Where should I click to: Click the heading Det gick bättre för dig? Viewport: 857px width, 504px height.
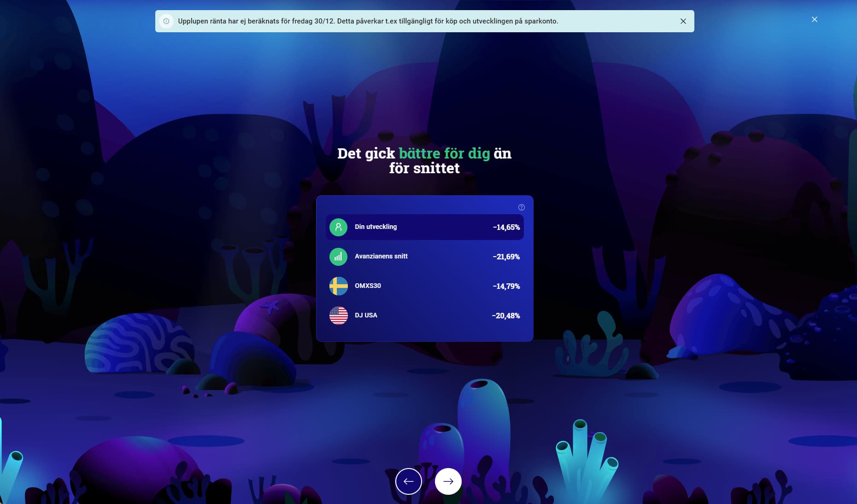coord(424,160)
